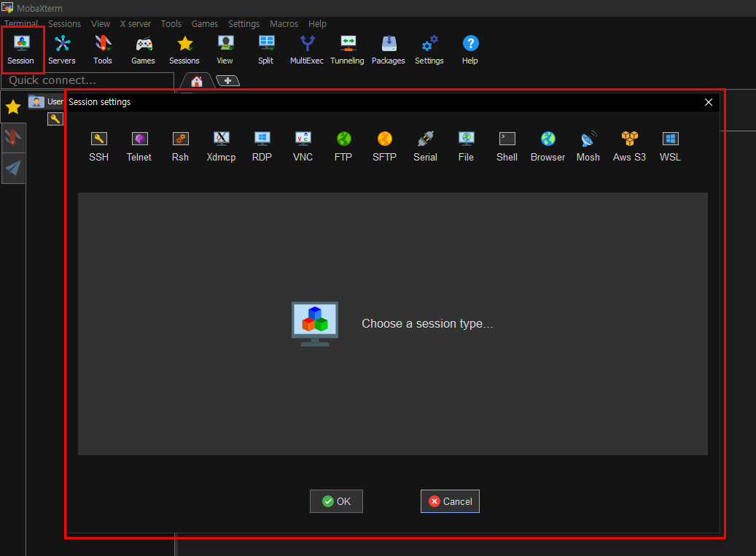Select the key session entry under User
This screenshot has height=556, width=756.
[x=55, y=119]
